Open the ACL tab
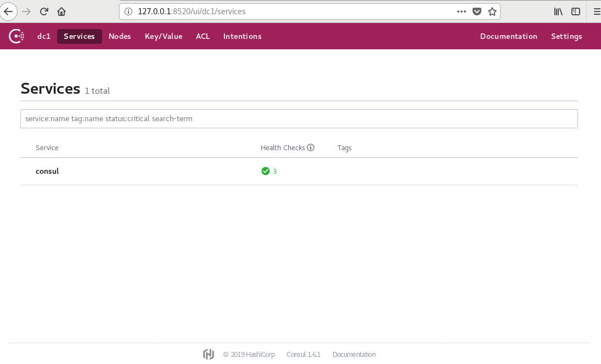The width and height of the screenshot is (601, 364). point(203,36)
